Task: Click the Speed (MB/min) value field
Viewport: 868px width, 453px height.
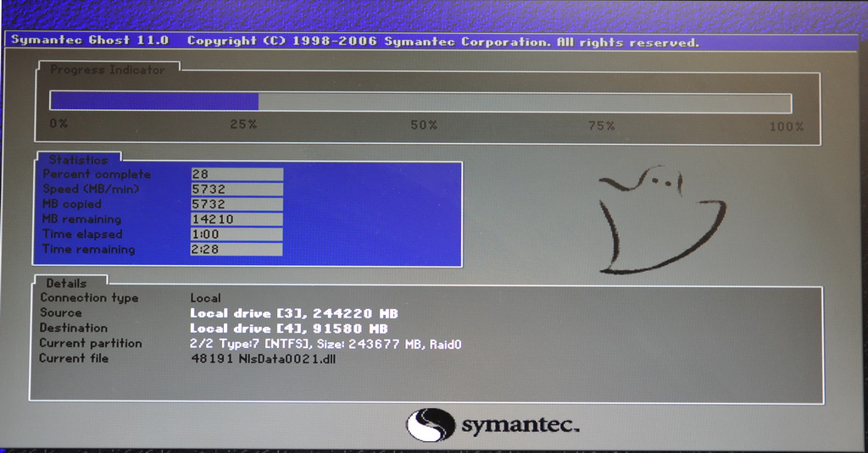Action: pos(237,189)
